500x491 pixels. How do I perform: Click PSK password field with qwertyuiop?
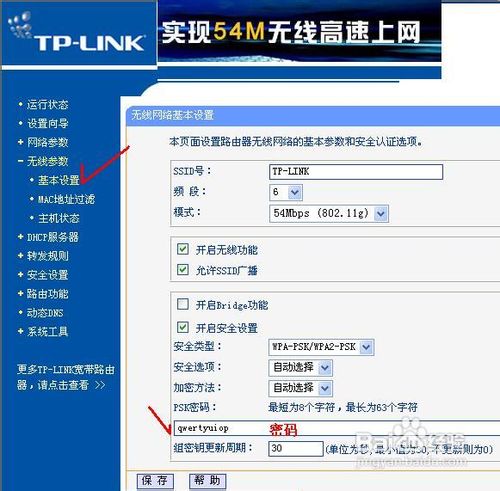(337, 428)
